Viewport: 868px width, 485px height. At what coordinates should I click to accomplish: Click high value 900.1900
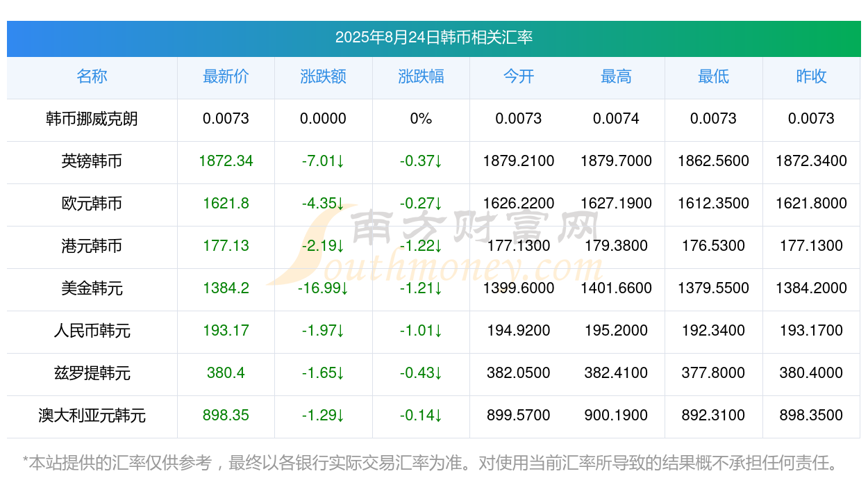616,416
